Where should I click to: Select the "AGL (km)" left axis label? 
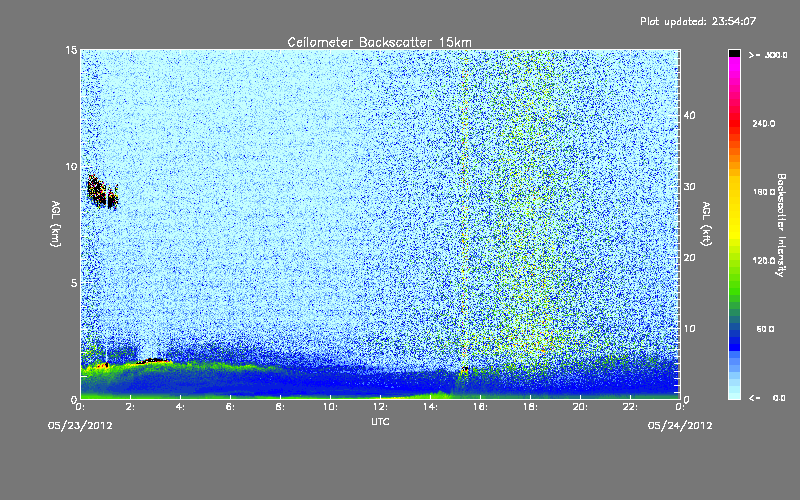click(x=56, y=223)
